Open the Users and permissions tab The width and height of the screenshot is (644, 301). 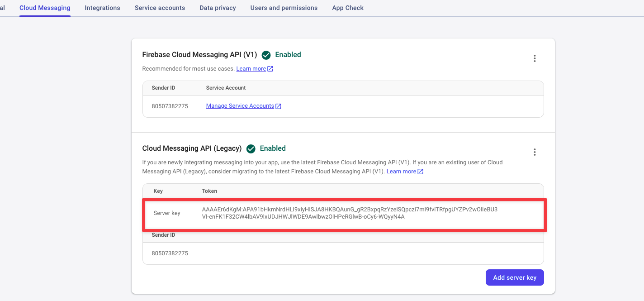tap(284, 8)
